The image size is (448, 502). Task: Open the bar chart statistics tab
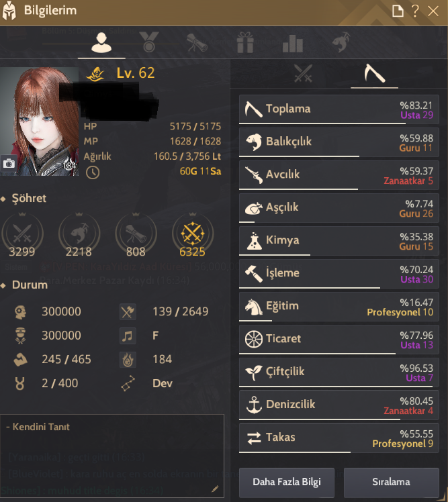[293, 43]
